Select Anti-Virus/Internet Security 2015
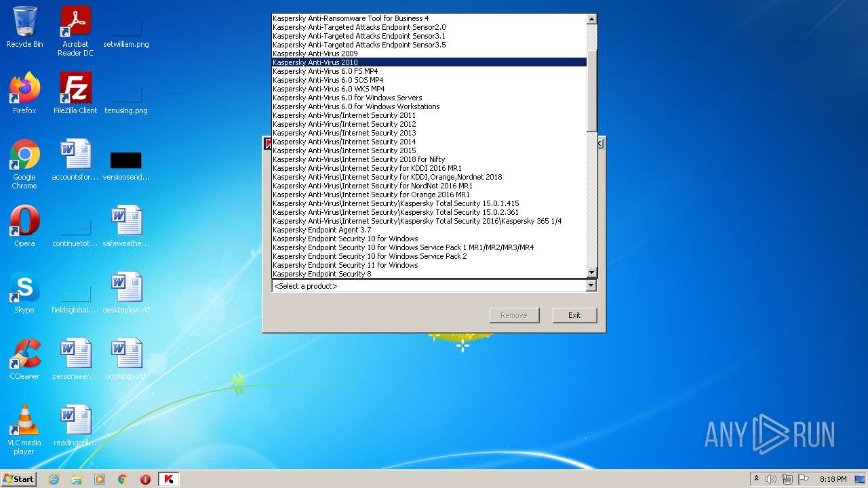The height and width of the screenshot is (488, 868). click(429, 150)
